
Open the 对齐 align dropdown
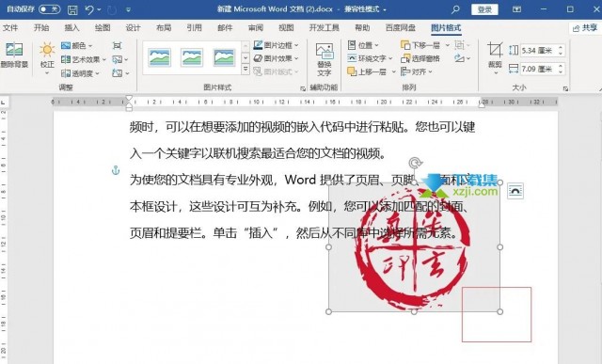pos(417,71)
